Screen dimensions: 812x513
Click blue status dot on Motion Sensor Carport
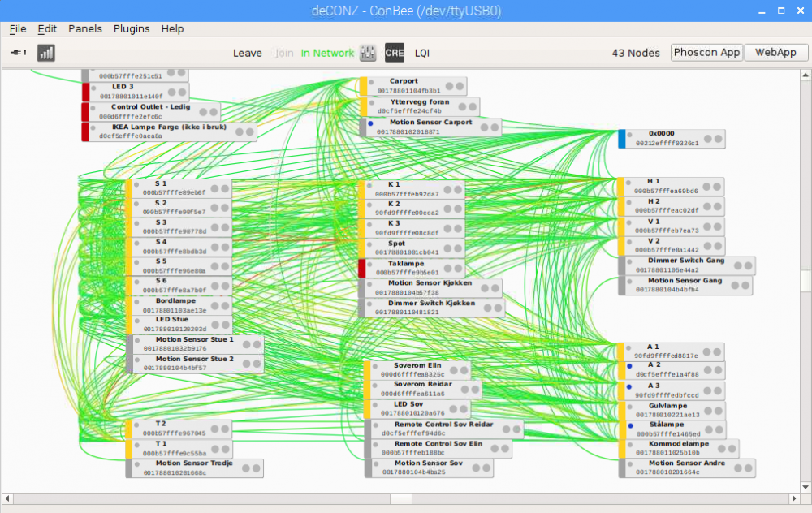tap(370, 123)
